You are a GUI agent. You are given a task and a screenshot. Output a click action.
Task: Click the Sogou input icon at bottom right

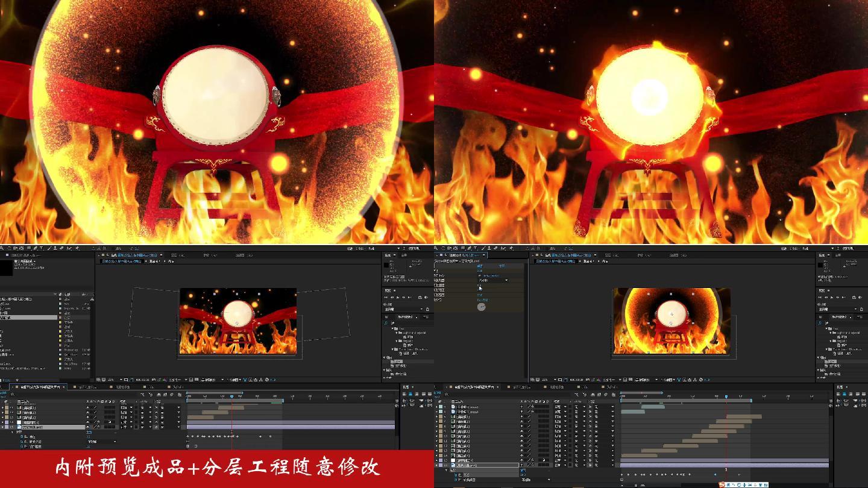click(x=723, y=484)
